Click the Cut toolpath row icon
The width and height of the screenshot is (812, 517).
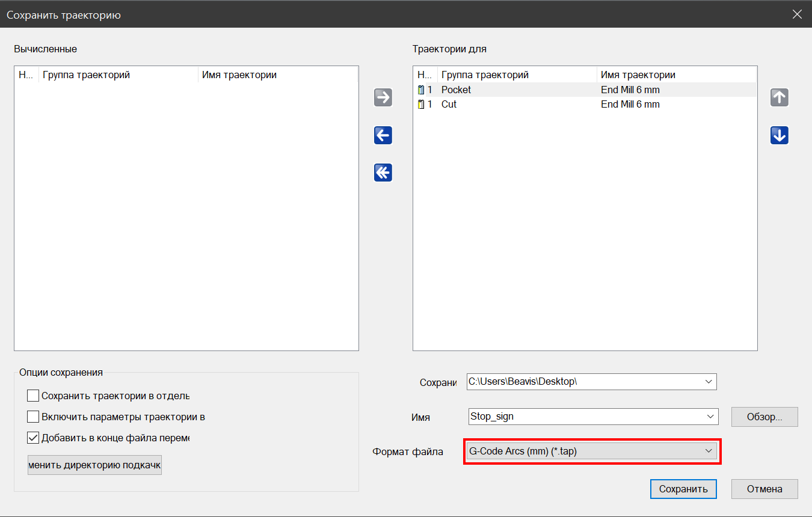coord(422,105)
